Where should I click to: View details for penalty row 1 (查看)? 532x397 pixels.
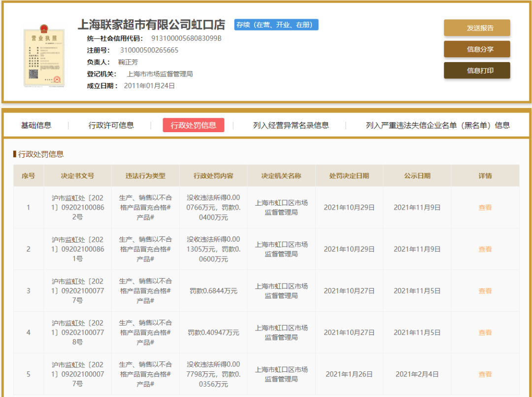click(x=485, y=208)
